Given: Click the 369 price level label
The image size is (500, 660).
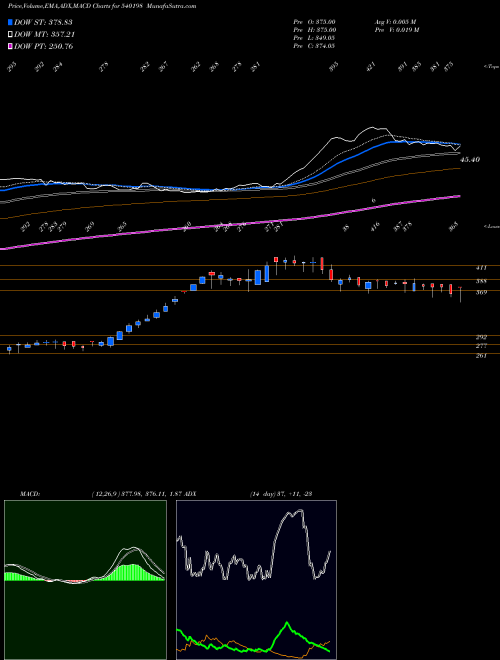Looking at the screenshot, I should [x=481, y=293].
